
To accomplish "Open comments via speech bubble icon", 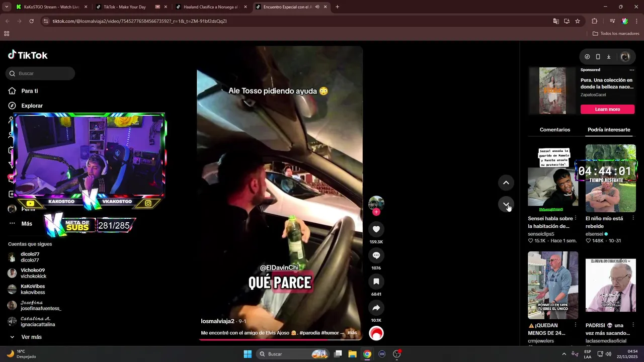I will point(376,255).
